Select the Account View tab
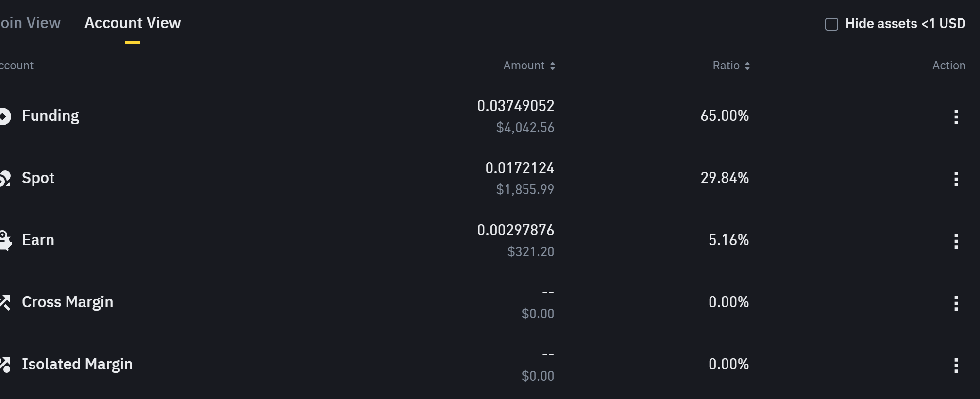 [x=133, y=23]
